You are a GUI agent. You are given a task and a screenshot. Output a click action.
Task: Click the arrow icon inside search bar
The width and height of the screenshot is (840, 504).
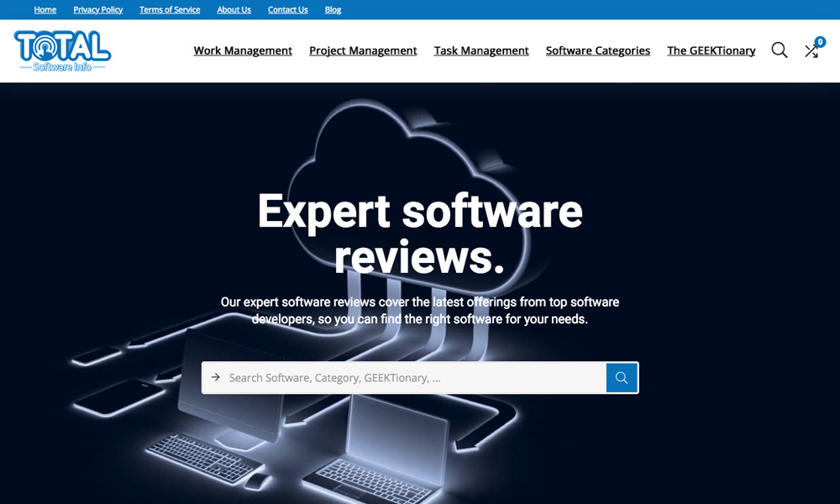(216, 378)
